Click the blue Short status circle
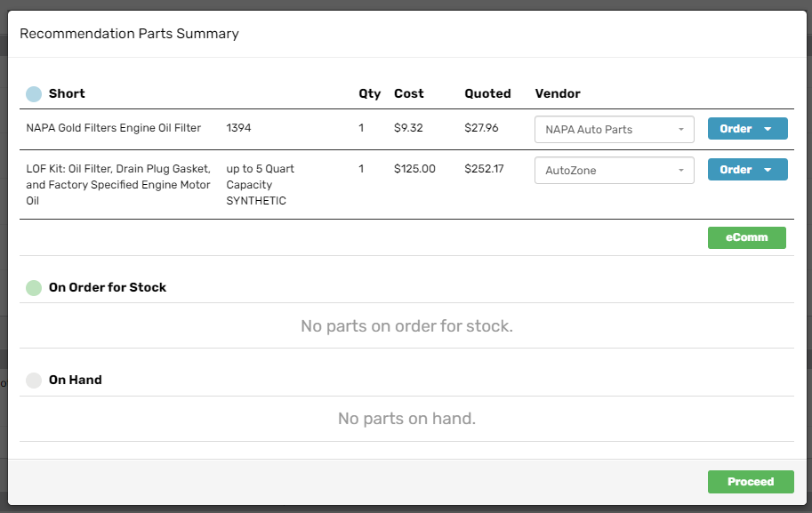812x513 pixels. point(34,93)
